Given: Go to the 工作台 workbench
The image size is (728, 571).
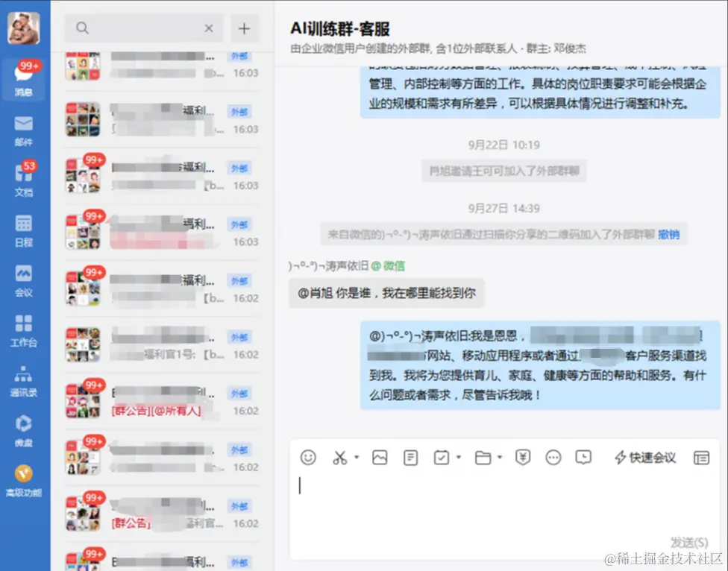Looking at the screenshot, I should (x=23, y=332).
